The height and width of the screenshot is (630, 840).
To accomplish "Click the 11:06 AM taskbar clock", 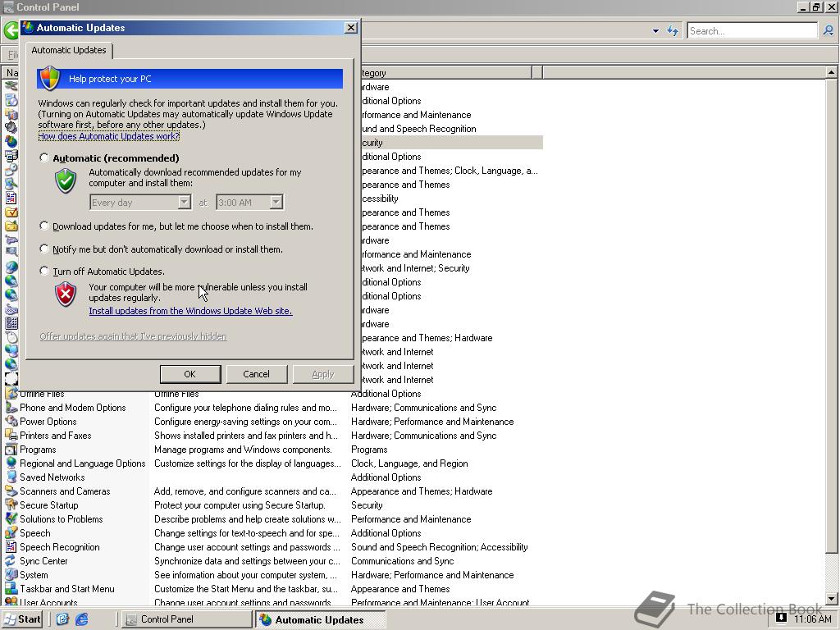I will [813, 619].
